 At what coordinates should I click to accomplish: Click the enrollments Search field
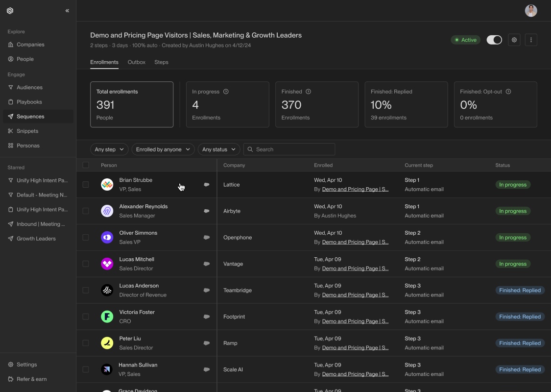pyautogui.click(x=289, y=149)
